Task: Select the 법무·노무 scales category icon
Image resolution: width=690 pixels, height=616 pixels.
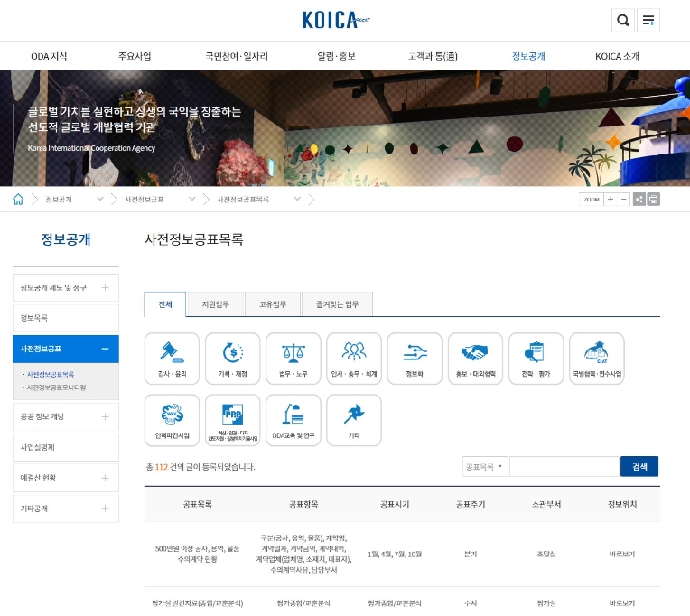Action: click(x=293, y=359)
